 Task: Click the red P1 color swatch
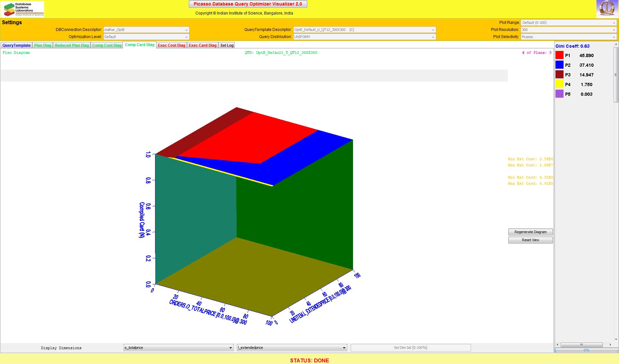pos(559,55)
